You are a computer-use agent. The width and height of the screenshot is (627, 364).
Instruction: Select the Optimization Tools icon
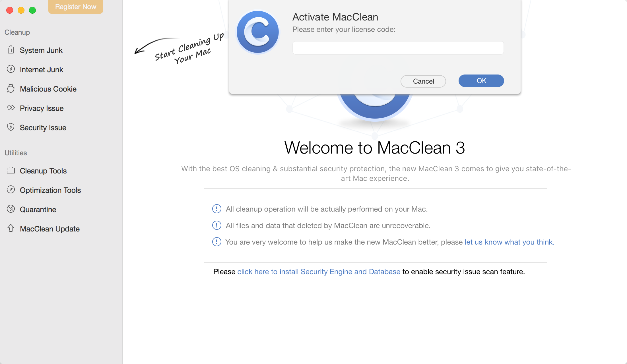11,190
